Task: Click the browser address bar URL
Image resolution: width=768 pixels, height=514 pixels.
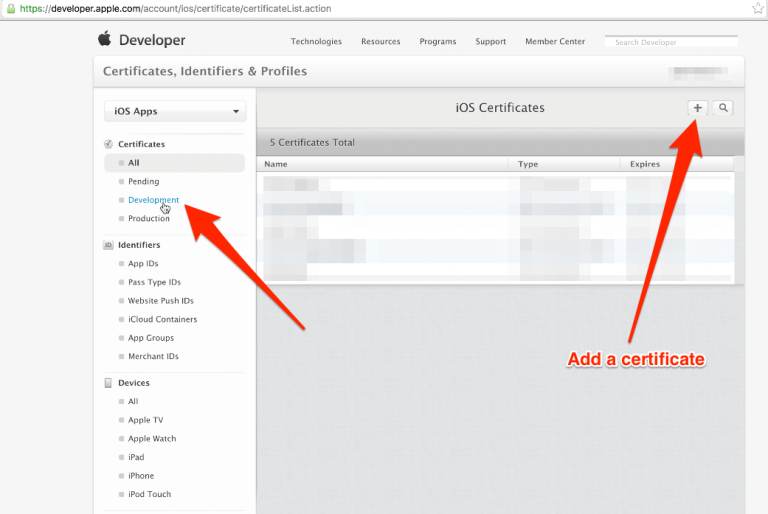Action: pyautogui.click(x=175, y=9)
